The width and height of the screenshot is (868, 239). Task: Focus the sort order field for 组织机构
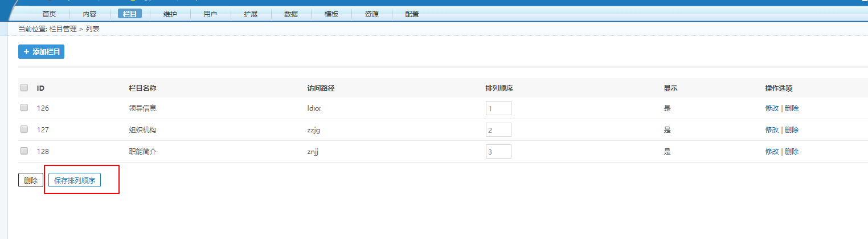point(498,129)
